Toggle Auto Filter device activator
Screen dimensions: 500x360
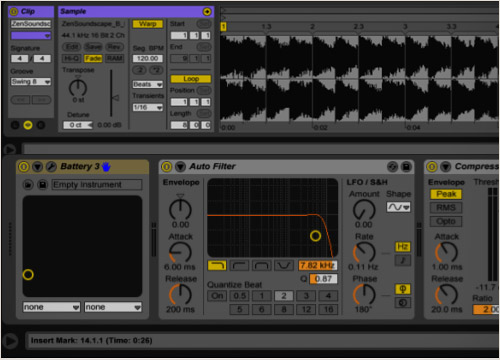click(167, 166)
